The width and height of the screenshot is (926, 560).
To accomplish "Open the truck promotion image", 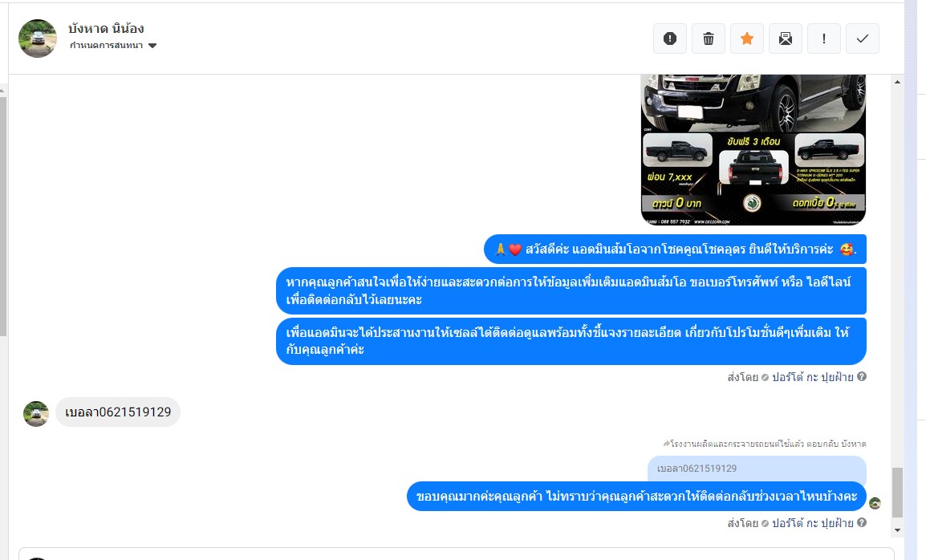I will 753,149.
